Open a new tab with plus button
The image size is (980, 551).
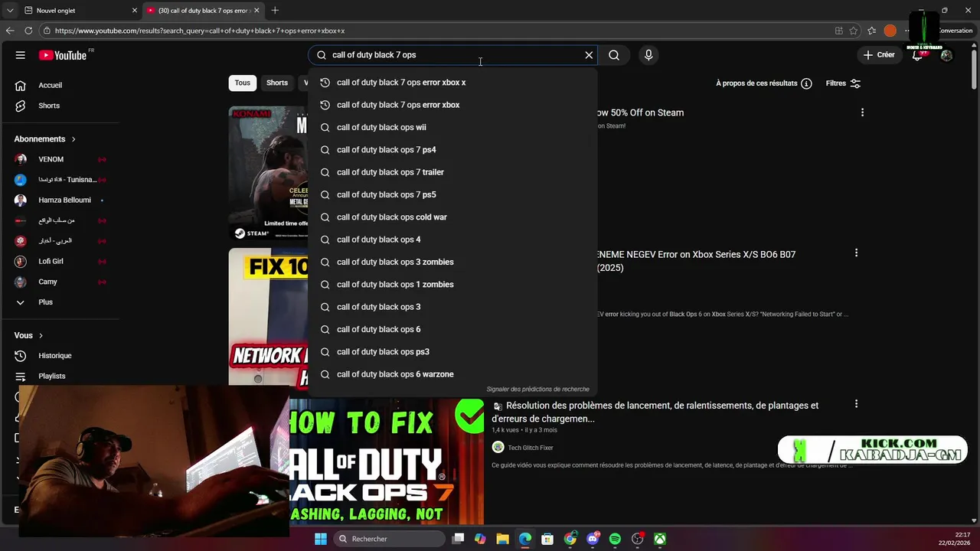click(x=275, y=11)
